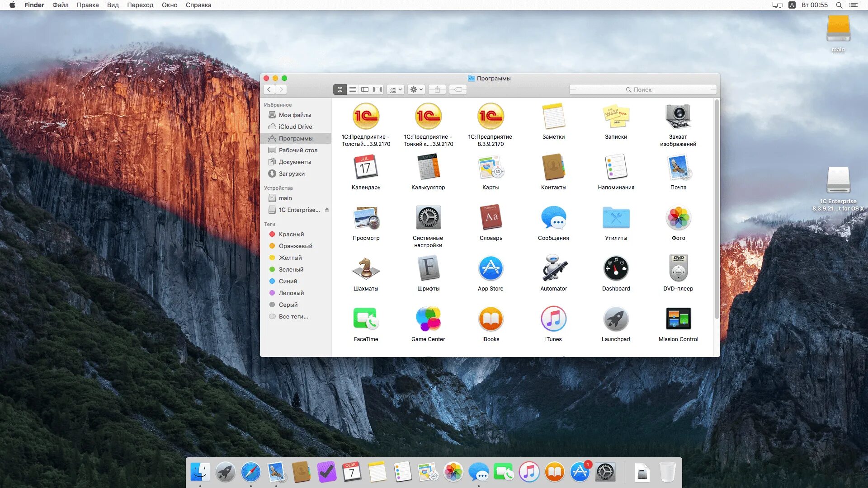Screen dimensions: 868x488
Task: Launch Системные настройки from the Finder window
Action: (428, 218)
